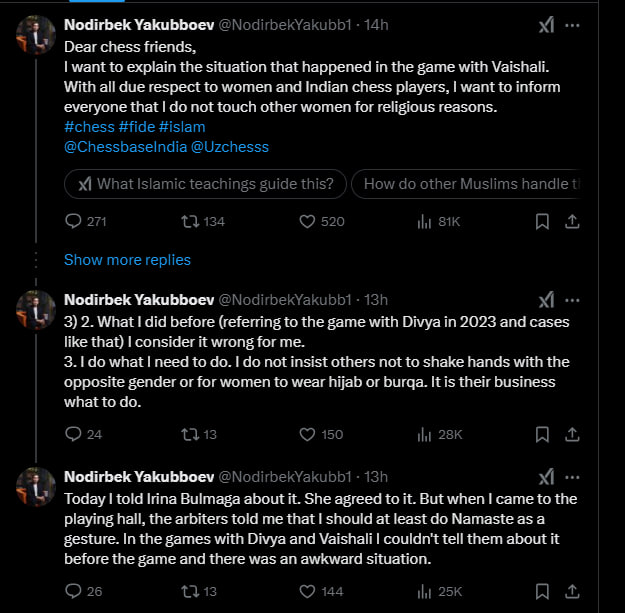625x613 pixels.
Task: Like the tweet mentioning Irina Bulmaga
Action: [x=309, y=591]
